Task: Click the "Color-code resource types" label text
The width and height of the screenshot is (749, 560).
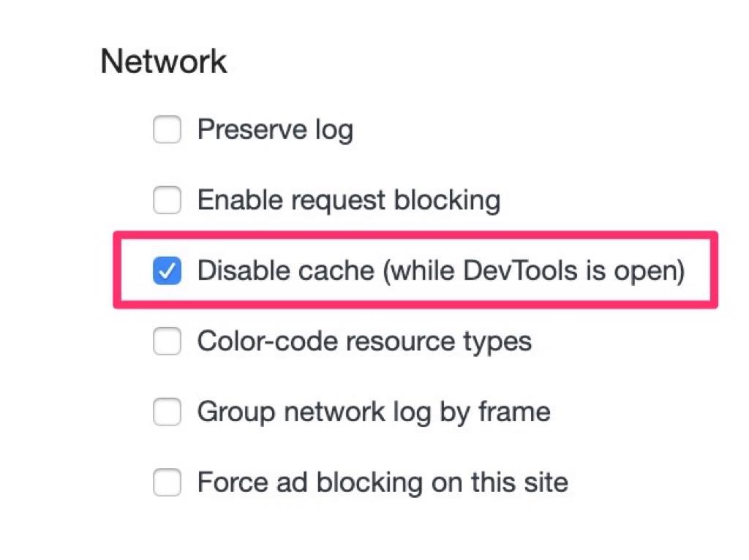Action: pyautogui.click(x=364, y=341)
